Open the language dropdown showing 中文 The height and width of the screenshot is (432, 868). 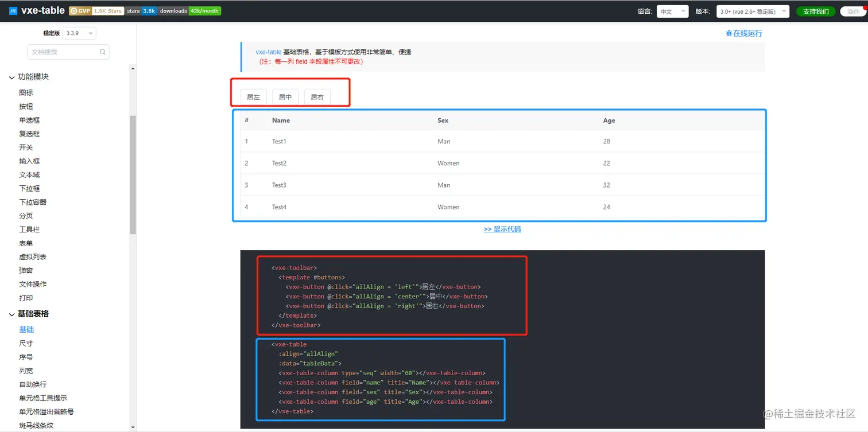(x=672, y=11)
